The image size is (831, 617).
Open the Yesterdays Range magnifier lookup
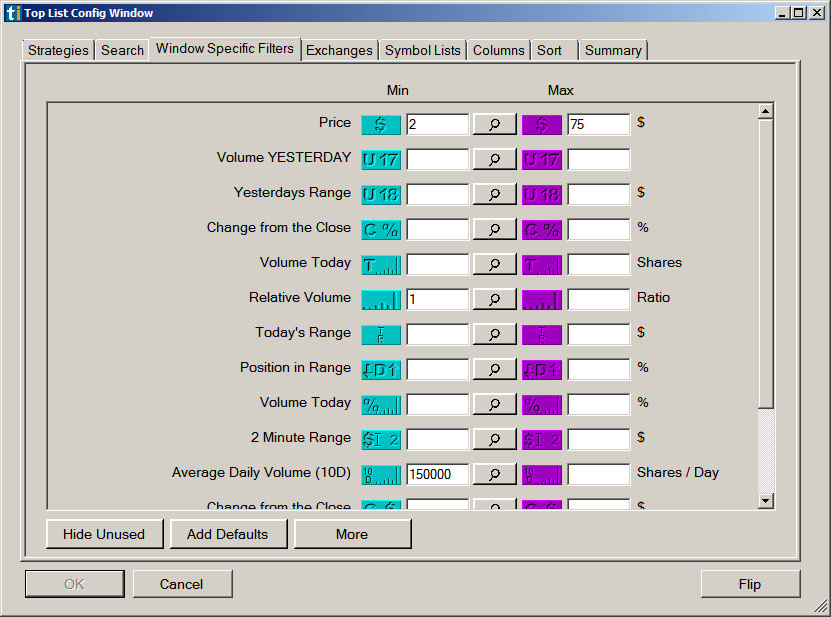point(494,194)
